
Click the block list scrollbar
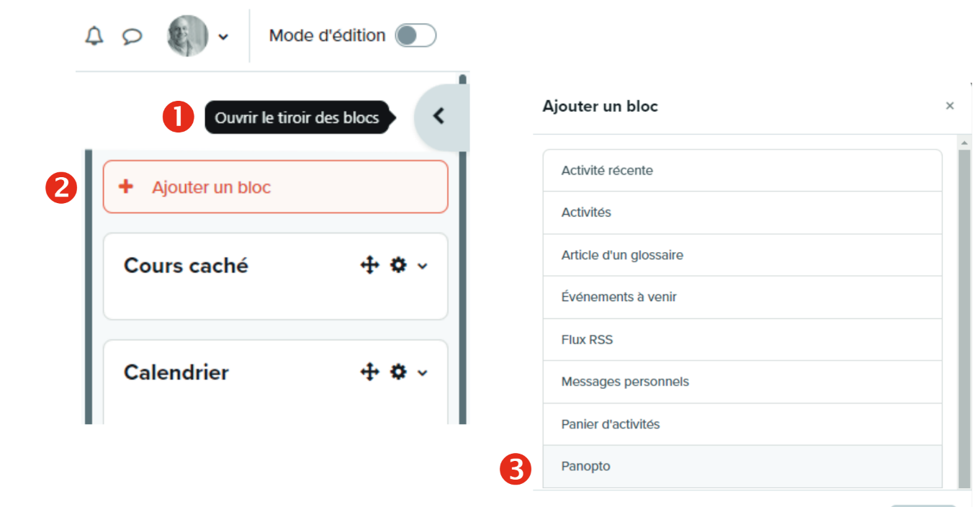965,317
